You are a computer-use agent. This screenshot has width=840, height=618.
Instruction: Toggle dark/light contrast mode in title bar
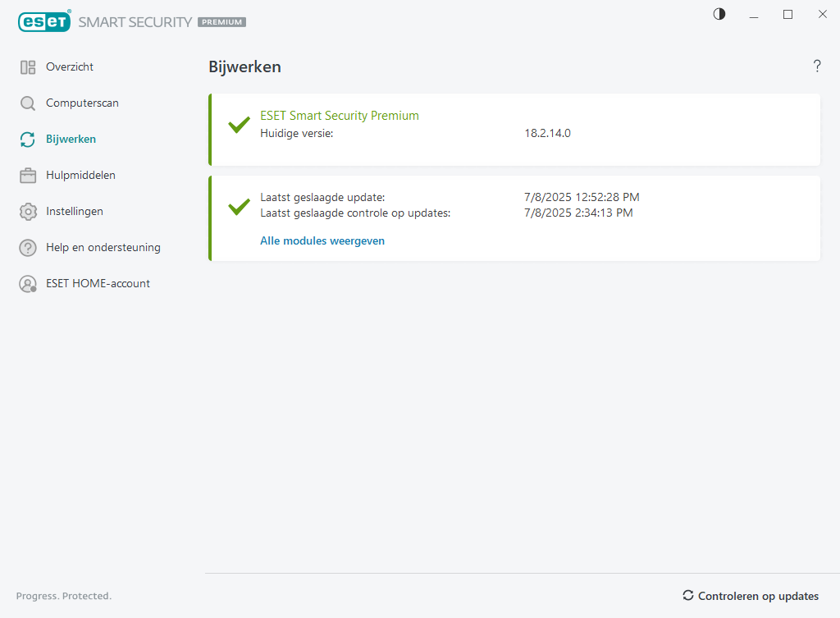click(719, 14)
